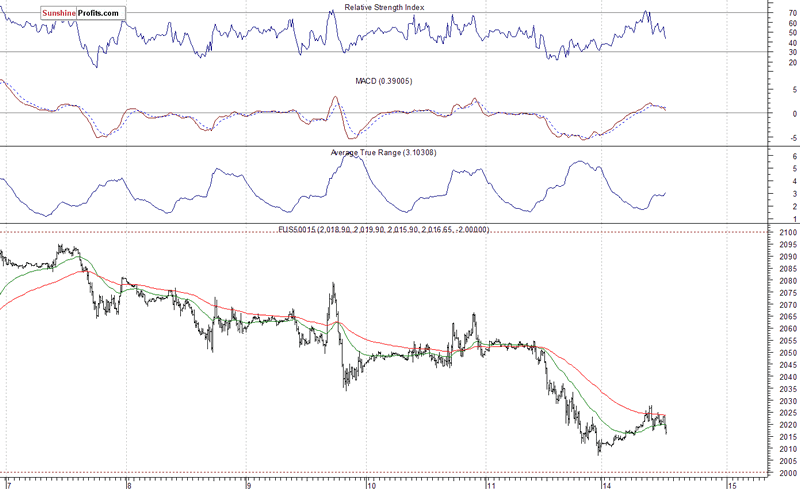Click the 2025 price axis label
Viewport: 800px width, 489px height.
[788, 413]
